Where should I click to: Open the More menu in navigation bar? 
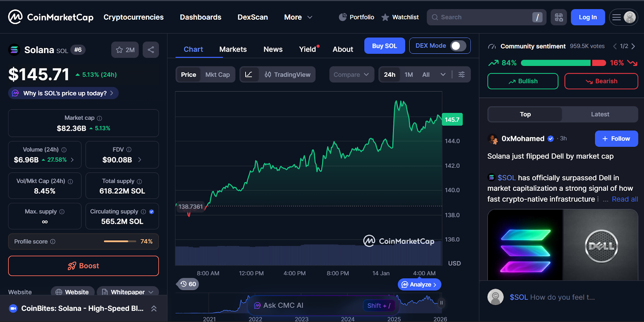pos(298,17)
